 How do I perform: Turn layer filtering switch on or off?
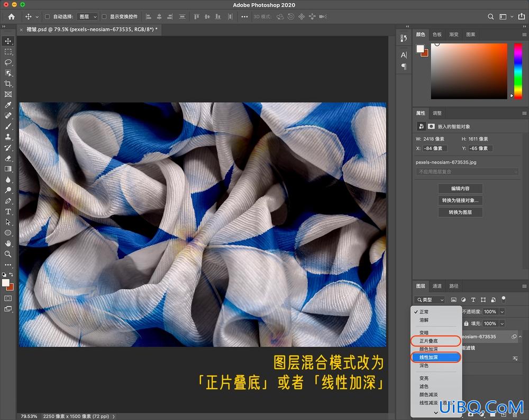tap(504, 298)
